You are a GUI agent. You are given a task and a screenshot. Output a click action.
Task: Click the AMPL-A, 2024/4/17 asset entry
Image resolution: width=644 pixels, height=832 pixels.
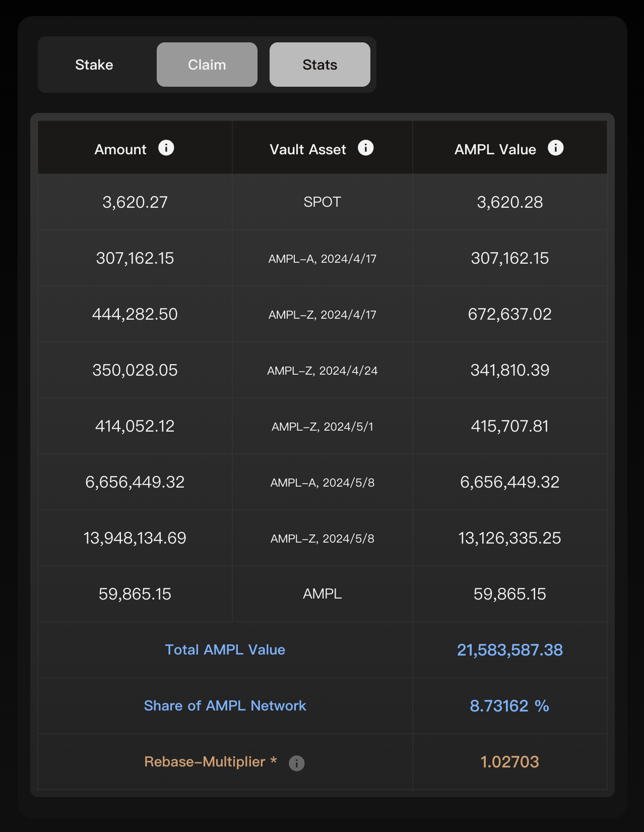[322, 259]
